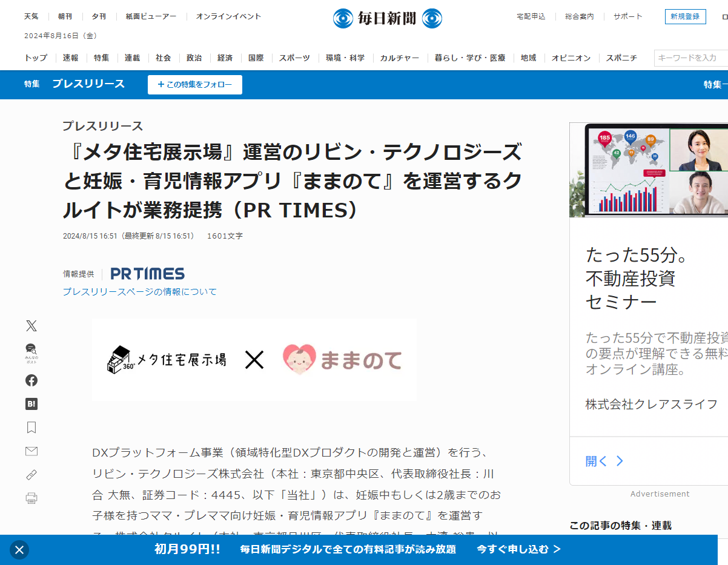The width and height of the screenshot is (728, 565).
Task: Open the 総合案内 page
Action: 580,16
